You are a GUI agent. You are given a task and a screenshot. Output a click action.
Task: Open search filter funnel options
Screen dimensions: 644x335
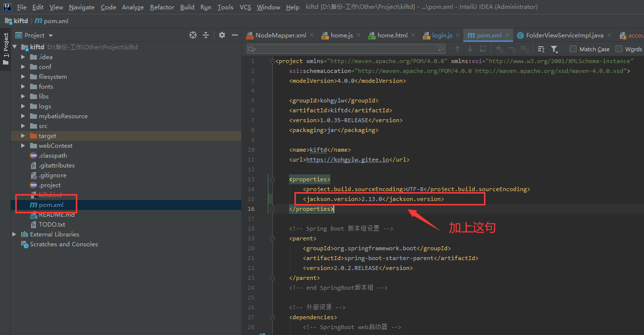554,49
